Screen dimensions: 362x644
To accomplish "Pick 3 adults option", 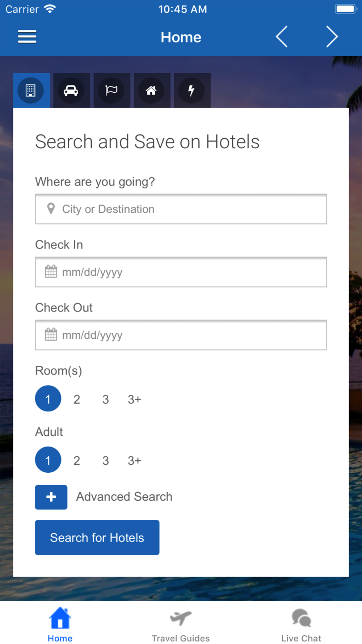I will [105, 460].
